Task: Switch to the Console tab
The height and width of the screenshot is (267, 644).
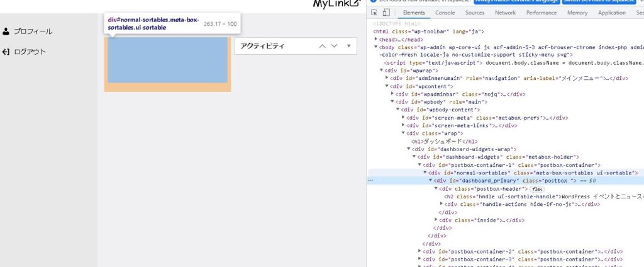Action: click(445, 13)
